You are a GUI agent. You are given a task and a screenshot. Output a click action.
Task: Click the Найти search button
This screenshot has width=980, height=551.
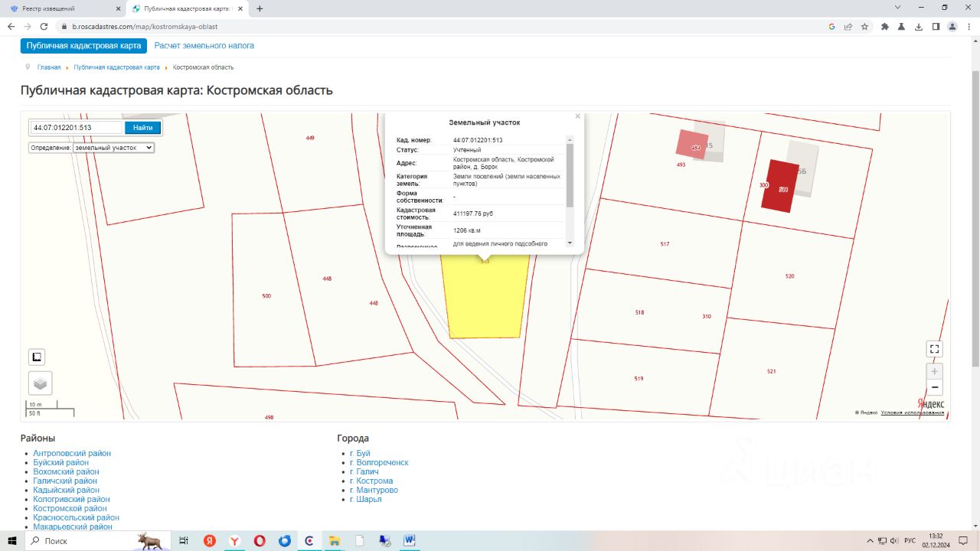coord(142,128)
